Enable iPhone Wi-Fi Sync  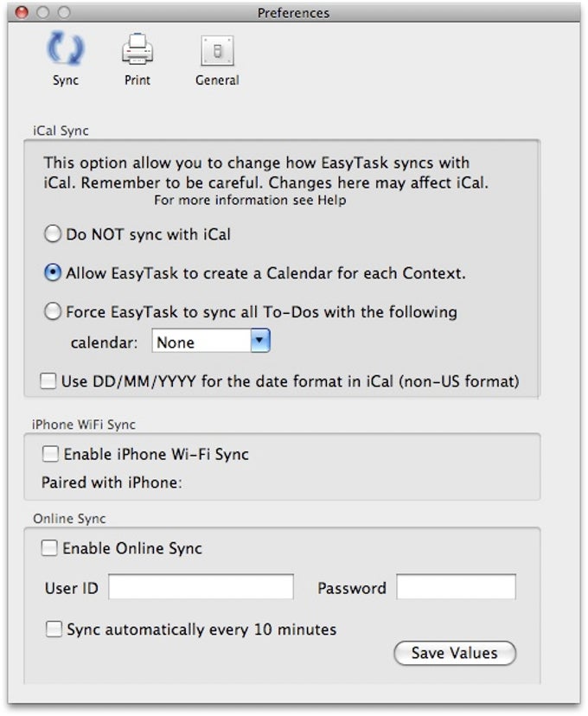(x=50, y=453)
